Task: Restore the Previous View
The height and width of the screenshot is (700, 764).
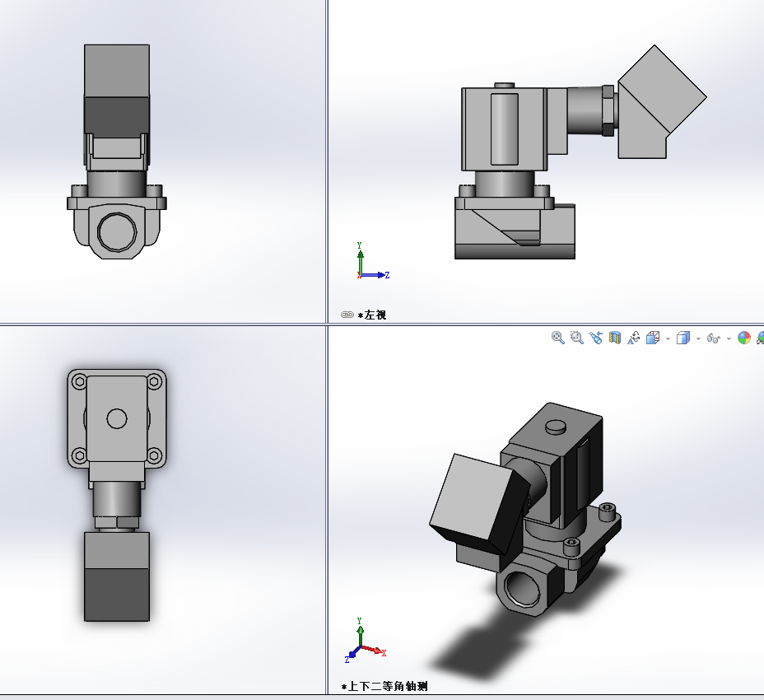Action: click(x=596, y=338)
